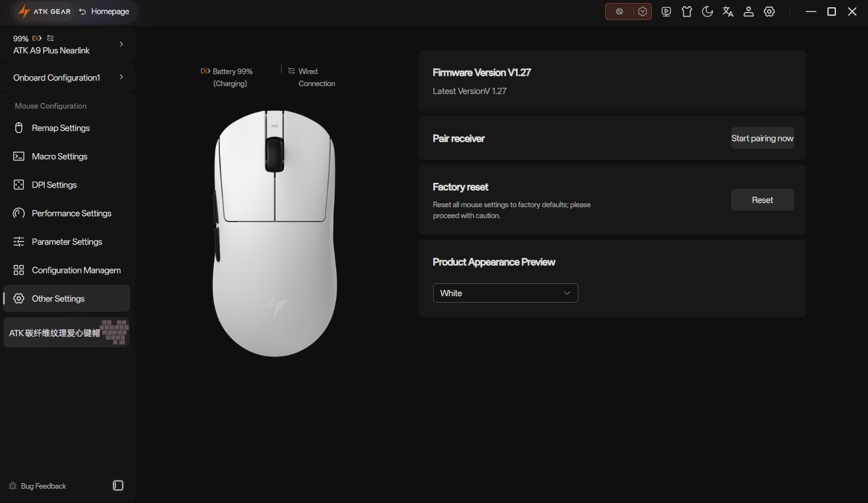
Task: Click the Wired Connection status
Action: click(x=311, y=77)
